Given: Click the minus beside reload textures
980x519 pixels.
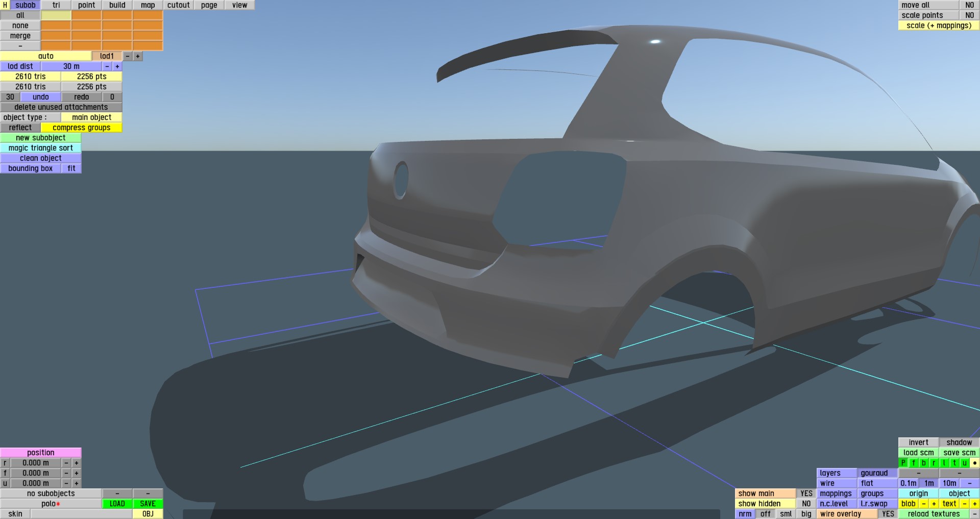Looking at the screenshot, I should (975, 514).
